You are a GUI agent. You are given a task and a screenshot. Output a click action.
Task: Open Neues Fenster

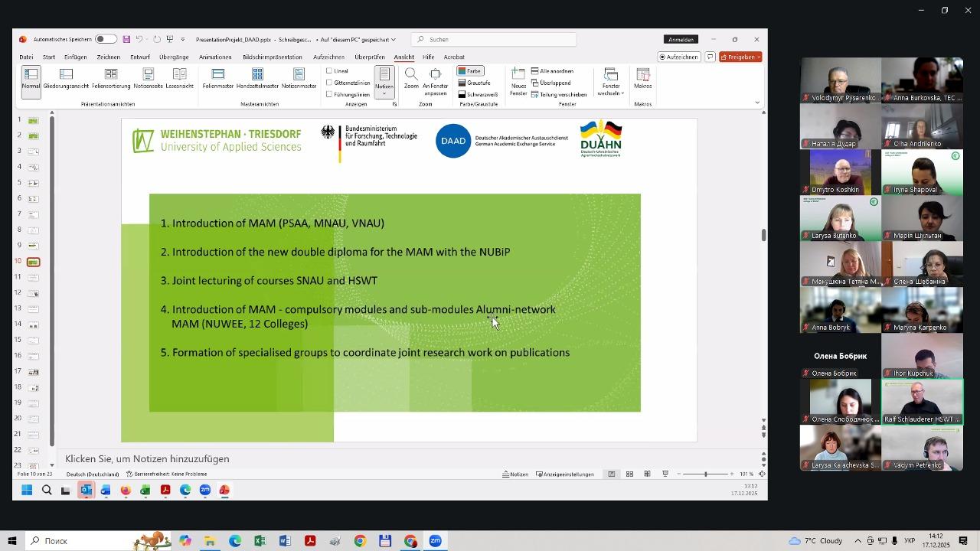coord(518,80)
